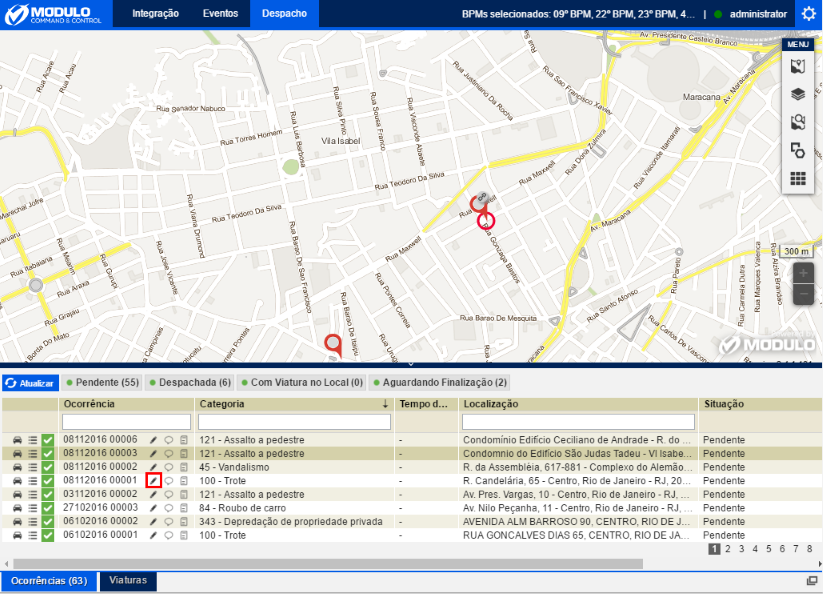The height and width of the screenshot is (594, 823).
Task: Open the Integração menu
Action: pos(155,14)
